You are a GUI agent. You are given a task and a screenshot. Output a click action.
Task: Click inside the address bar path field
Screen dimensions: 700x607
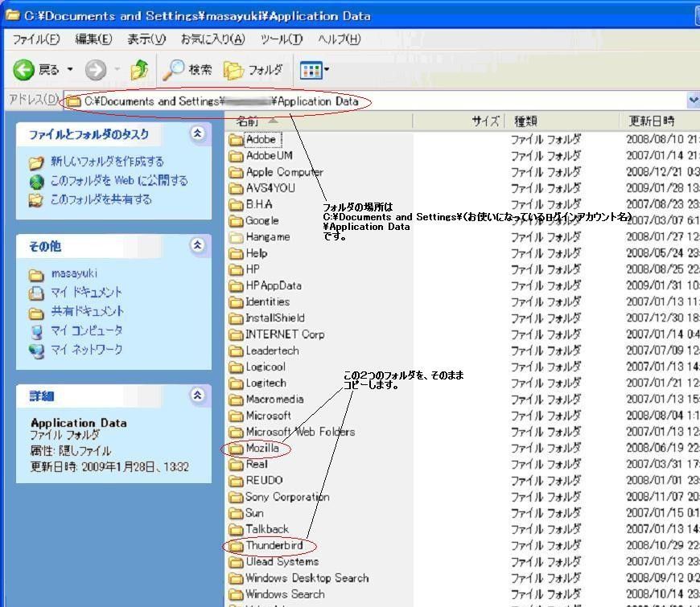[x=375, y=100]
